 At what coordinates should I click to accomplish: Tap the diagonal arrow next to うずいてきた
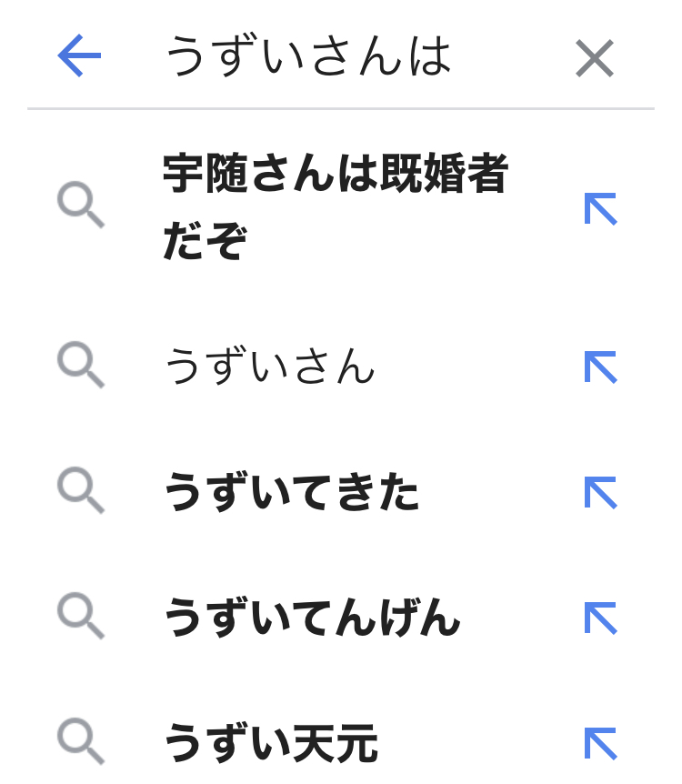tap(600, 492)
